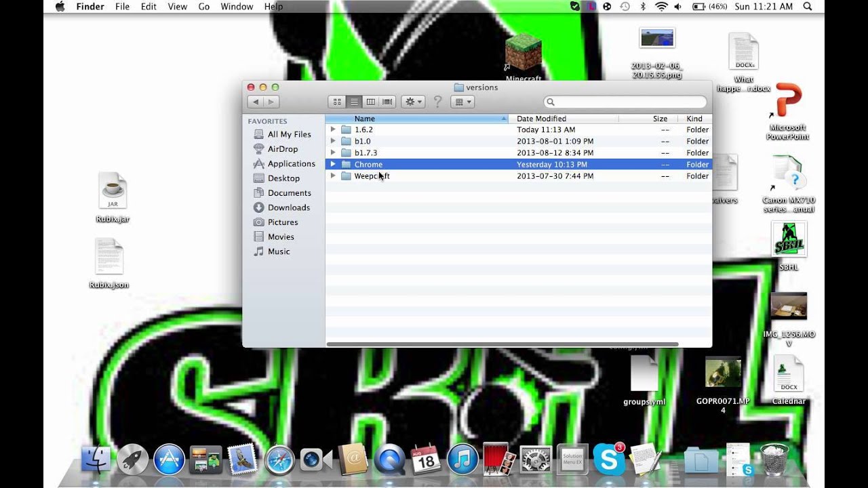
Task: Open Mail from the Dock
Action: click(242, 459)
